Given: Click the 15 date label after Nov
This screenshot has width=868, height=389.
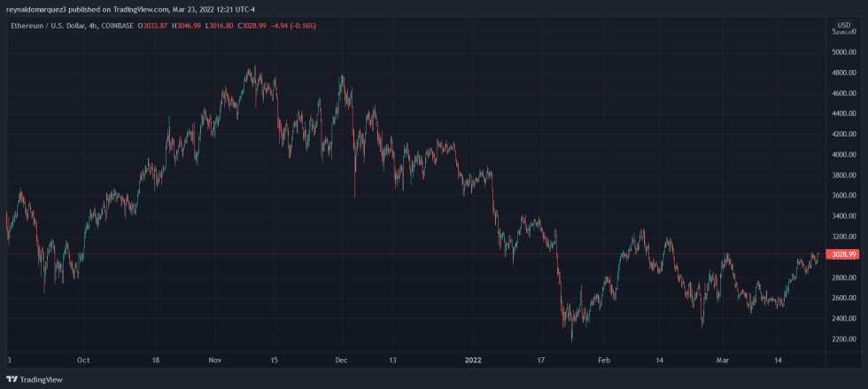Looking at the screenshot, I should click(x=274, y=360).
